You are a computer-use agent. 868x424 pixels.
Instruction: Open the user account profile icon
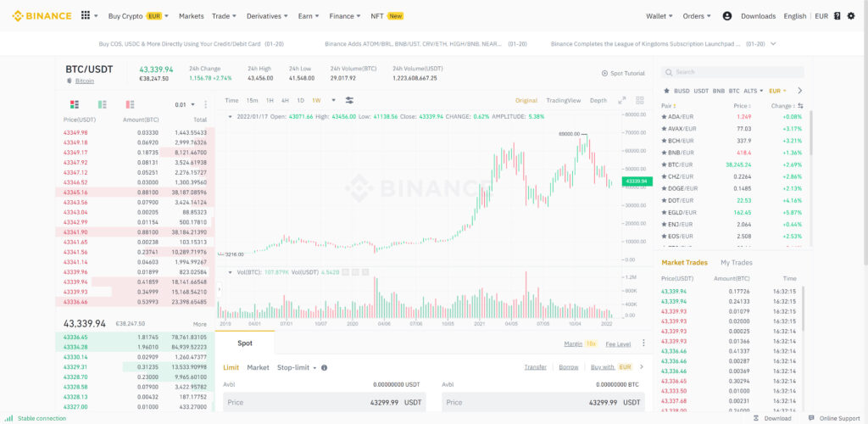[726, 16]
